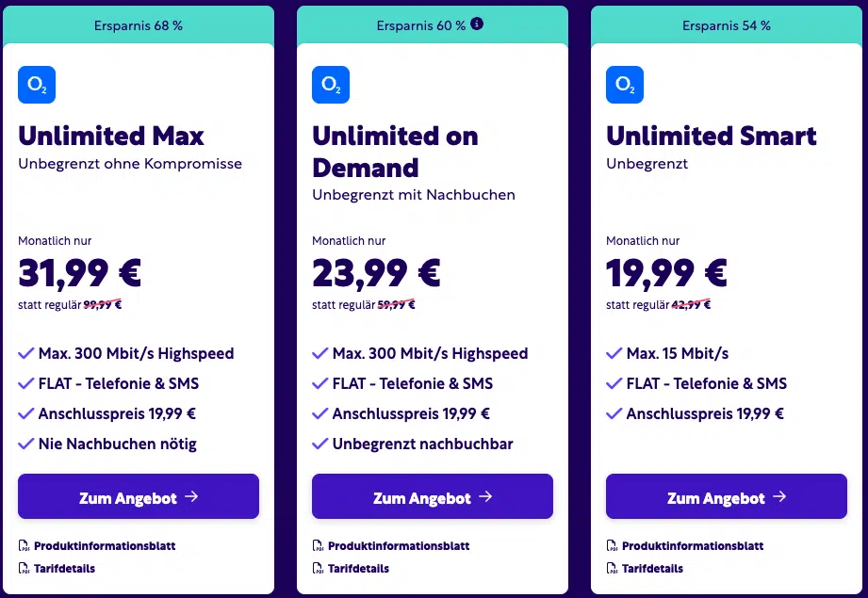Select Zum Angebot for Unlimited Max
Screen dimensions: 868x598
139,497
